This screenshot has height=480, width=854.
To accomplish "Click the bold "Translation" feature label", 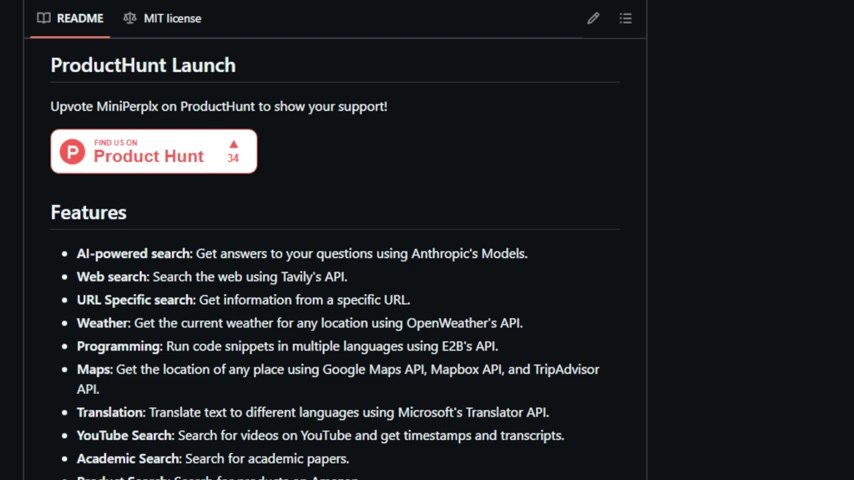I will [x=110, y=412].
